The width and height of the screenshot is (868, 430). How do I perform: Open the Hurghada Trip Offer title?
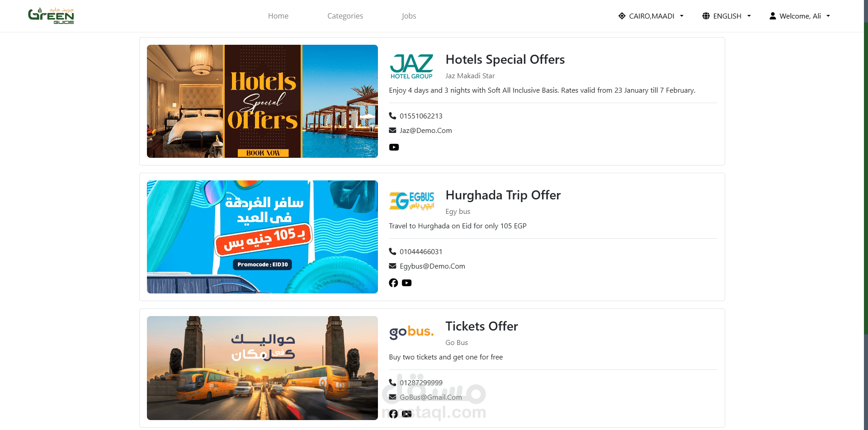click(503, 195)
